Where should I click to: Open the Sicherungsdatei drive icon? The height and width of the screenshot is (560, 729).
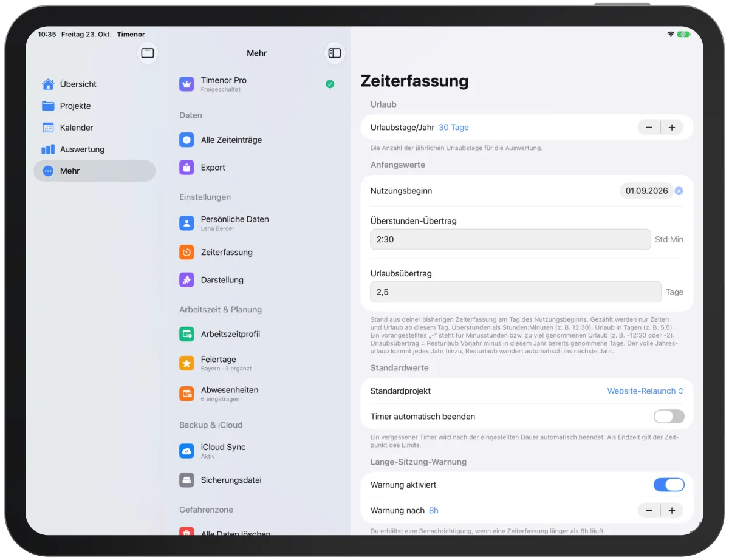[x=187, y=480]
